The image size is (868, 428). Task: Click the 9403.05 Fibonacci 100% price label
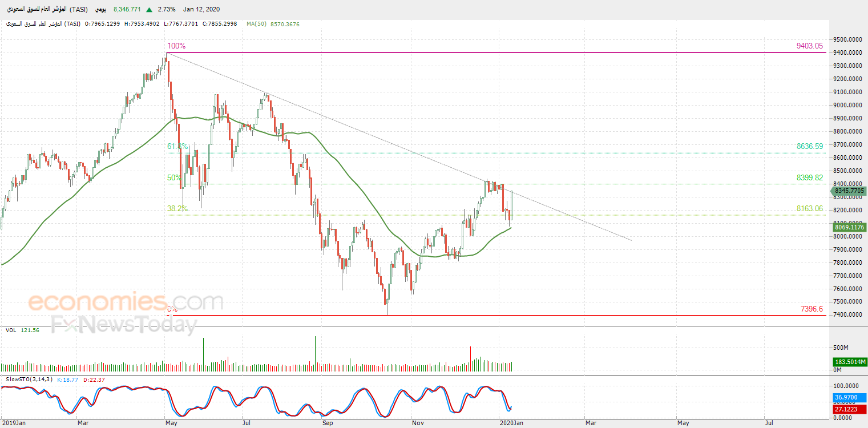pos(810,46)
